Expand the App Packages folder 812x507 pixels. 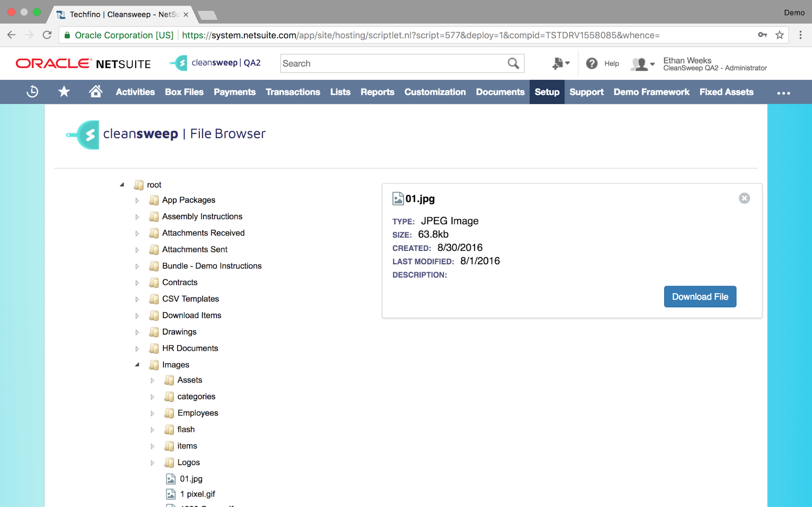point(137,200)
